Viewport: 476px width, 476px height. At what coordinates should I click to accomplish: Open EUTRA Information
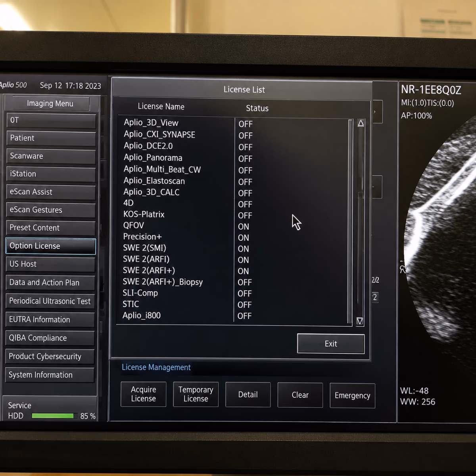50,320
